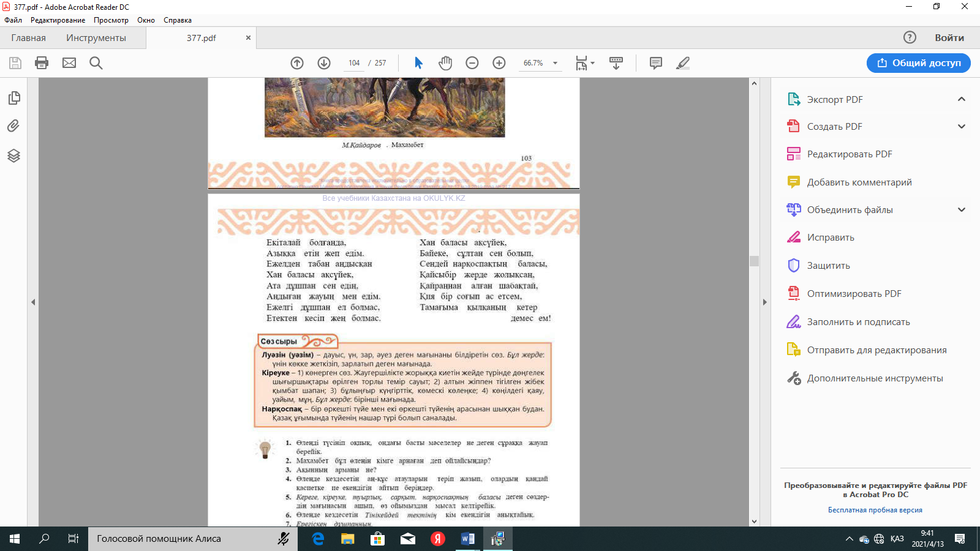The image size is (980, 551).
Task: Open fit page options tool
Action: pyautogui.click(x=585, y=63)
